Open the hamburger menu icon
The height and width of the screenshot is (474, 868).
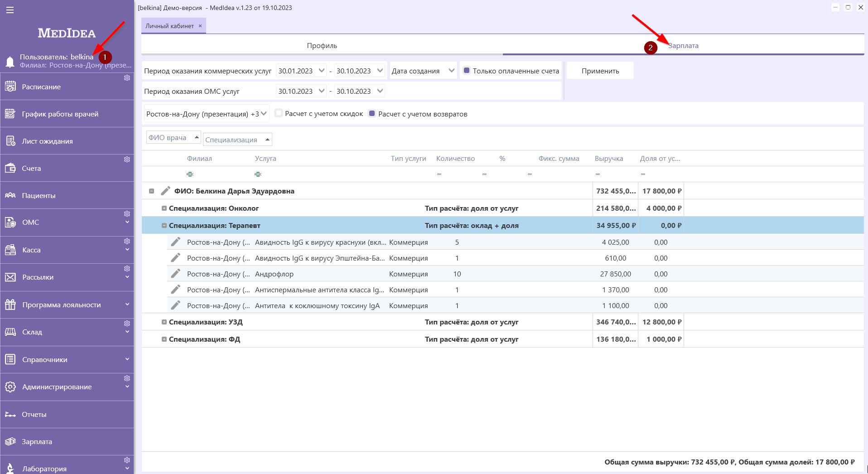(x=10, y=10)
